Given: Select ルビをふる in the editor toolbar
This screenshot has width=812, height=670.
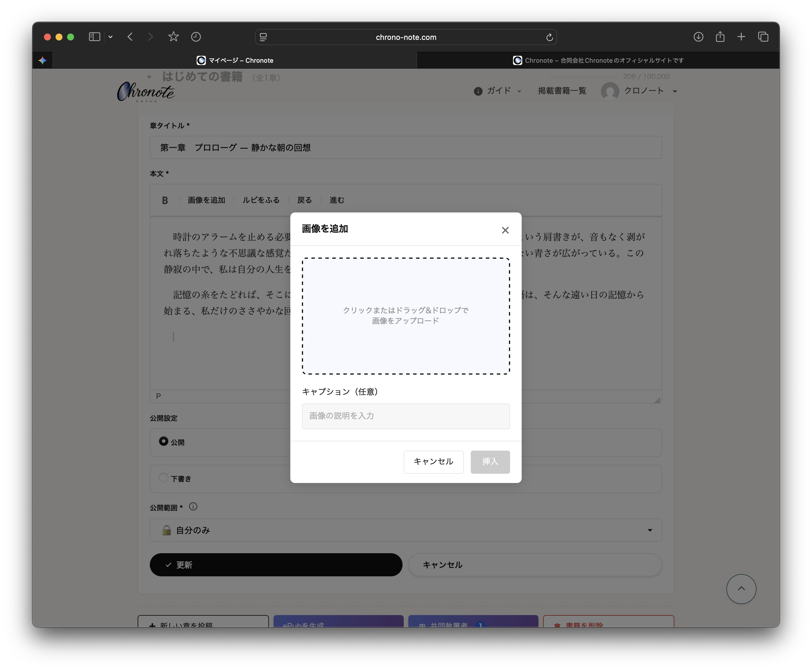Looking at the screenshot, I should 261,200.
